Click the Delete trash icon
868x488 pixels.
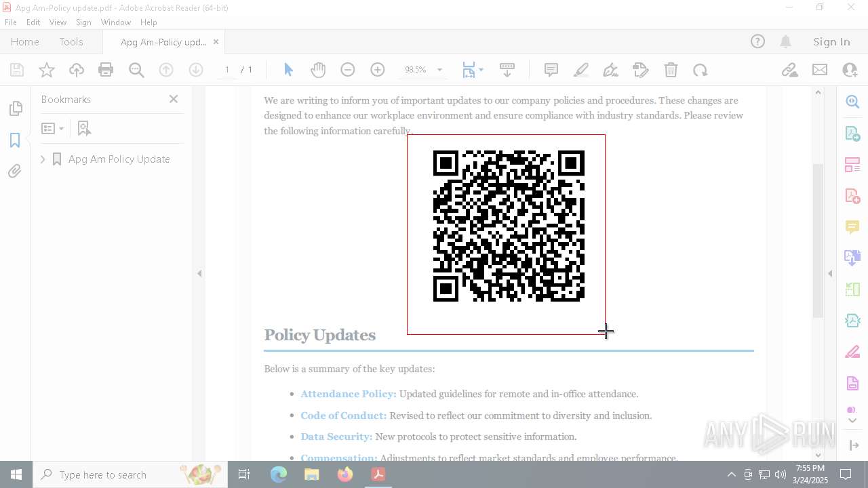(671, 70)
